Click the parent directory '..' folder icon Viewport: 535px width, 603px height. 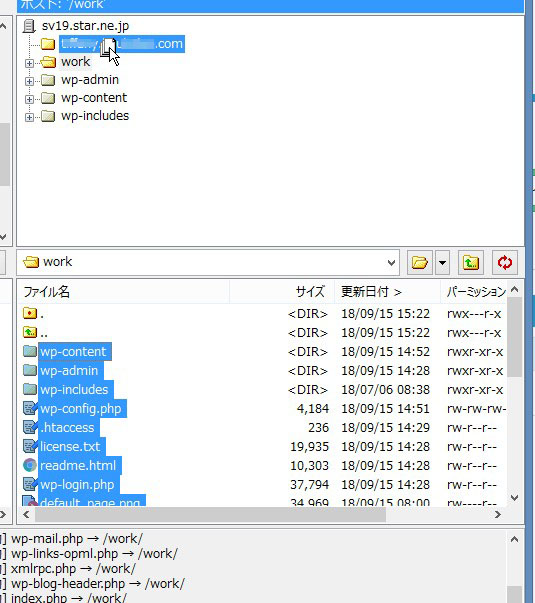coord(30,332)
